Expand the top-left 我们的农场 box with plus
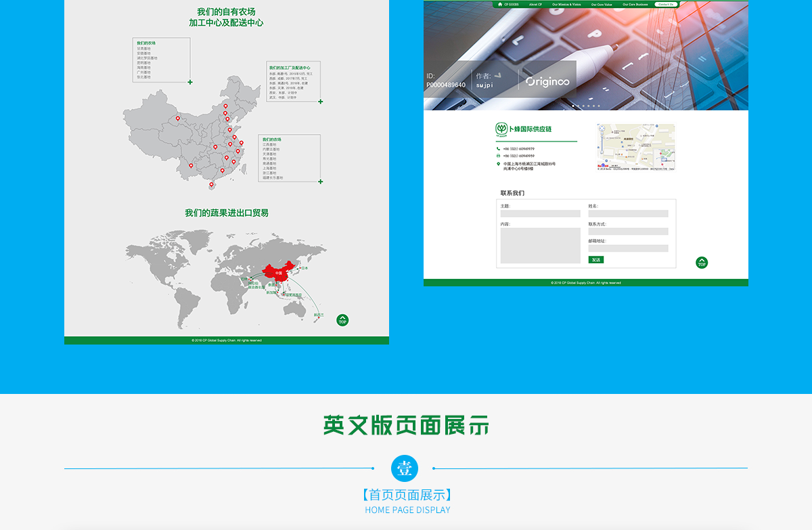 (x=190, y=83)
